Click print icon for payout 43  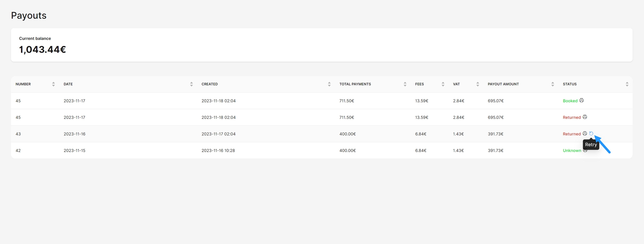click(x=585, y=134)
